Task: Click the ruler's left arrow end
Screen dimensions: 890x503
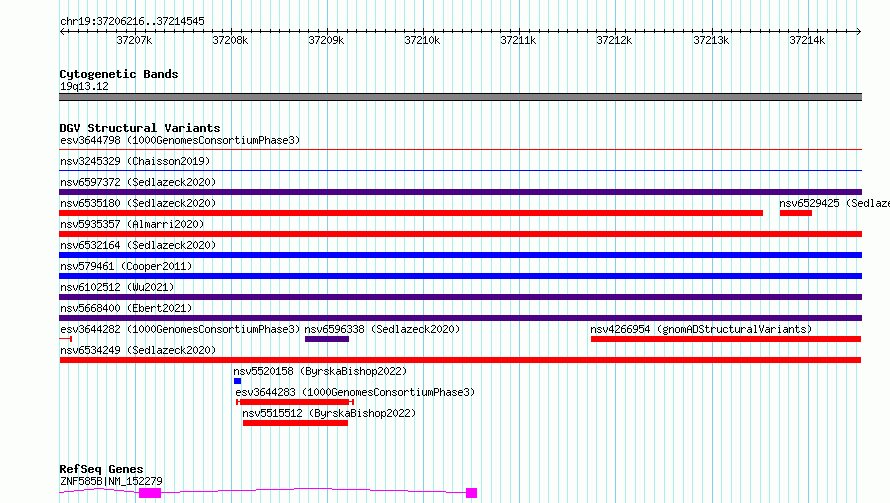Action: point(62,31)
